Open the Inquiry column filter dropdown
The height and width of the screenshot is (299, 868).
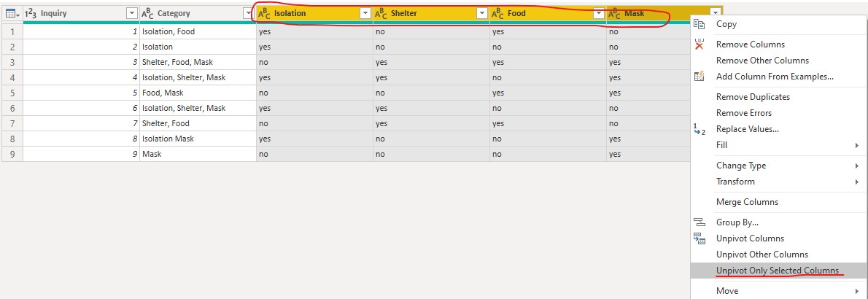coord(132,14)
